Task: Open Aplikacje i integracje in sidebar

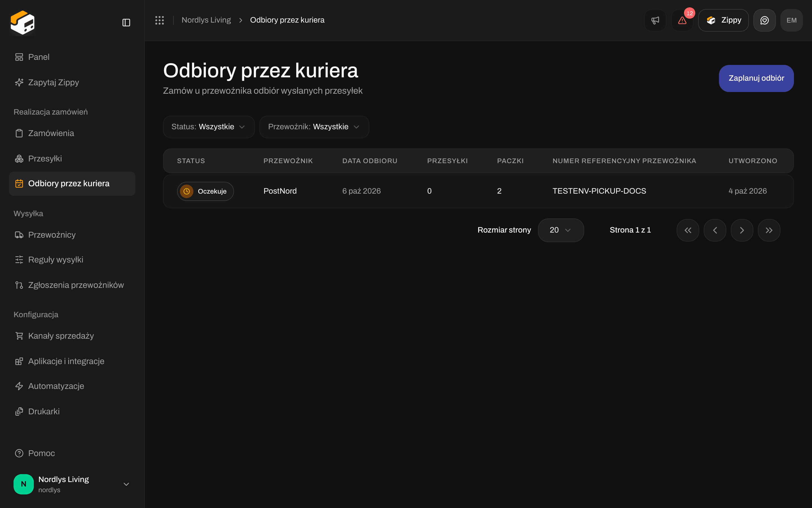Action: pos(72,361)
